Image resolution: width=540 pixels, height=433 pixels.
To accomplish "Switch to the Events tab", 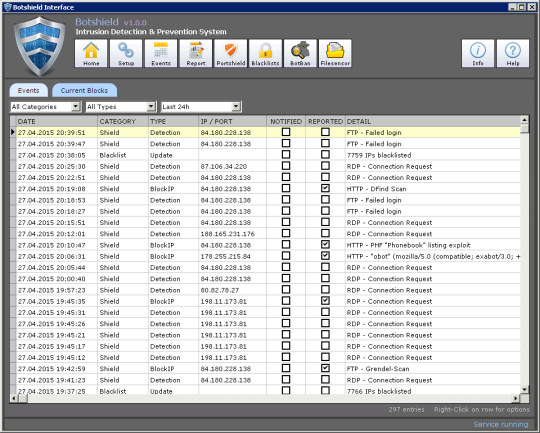I will tap(28, 91).
